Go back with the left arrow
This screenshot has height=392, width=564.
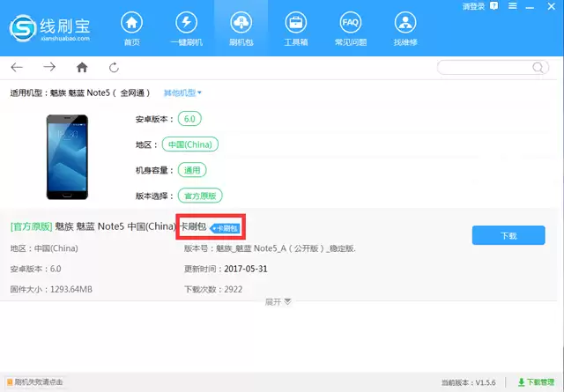tap(17, 67)
